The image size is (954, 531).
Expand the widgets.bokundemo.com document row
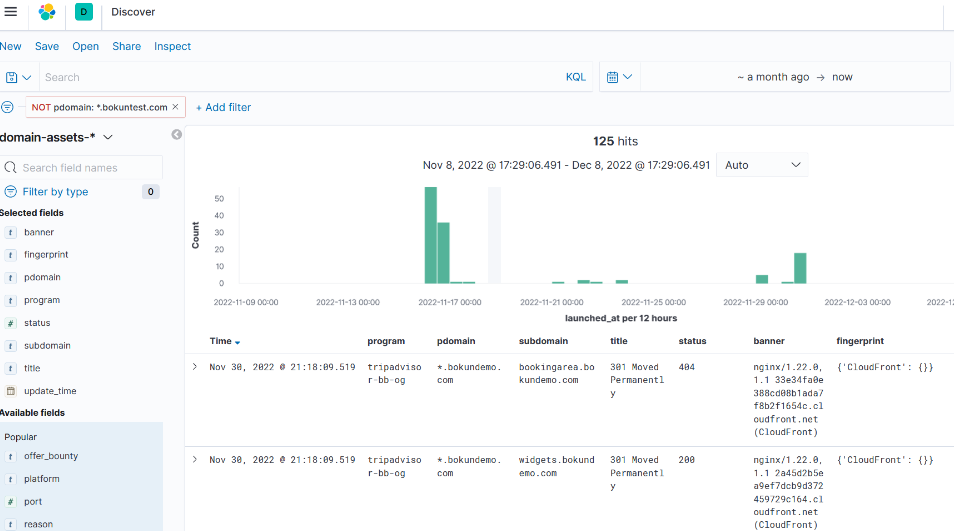195,460
